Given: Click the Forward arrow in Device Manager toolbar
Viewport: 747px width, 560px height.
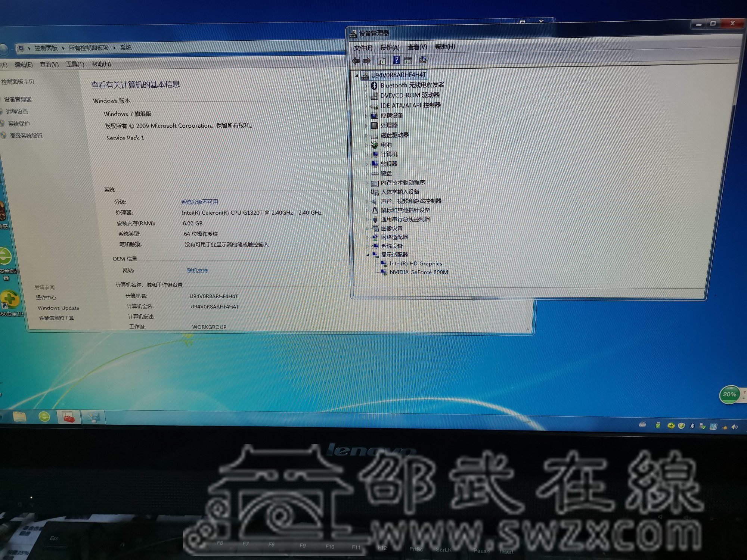Looking at the screenshot, I should (367, 60).
